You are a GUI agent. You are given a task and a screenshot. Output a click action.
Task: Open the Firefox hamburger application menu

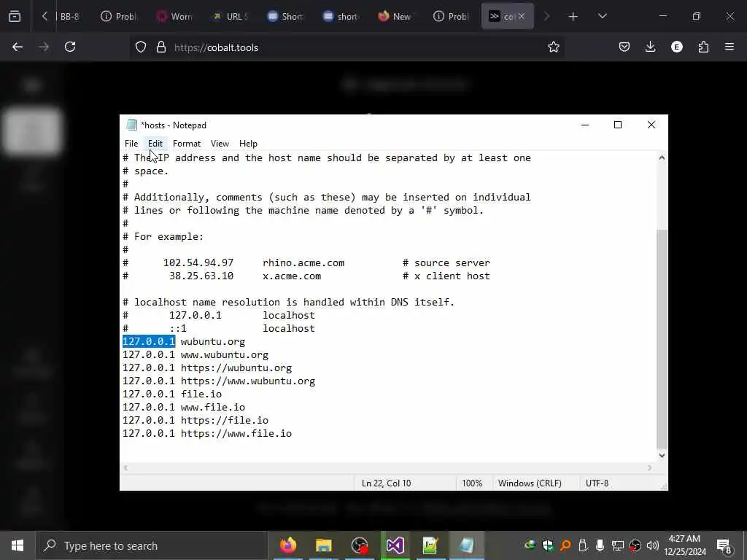tap(729, 47)
